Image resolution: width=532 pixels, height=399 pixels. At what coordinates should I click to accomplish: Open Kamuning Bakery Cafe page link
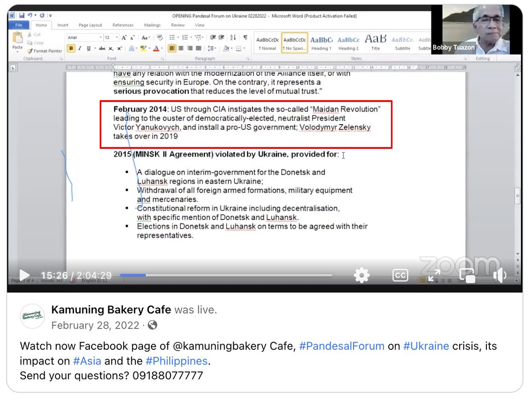(x=111, y=309)
